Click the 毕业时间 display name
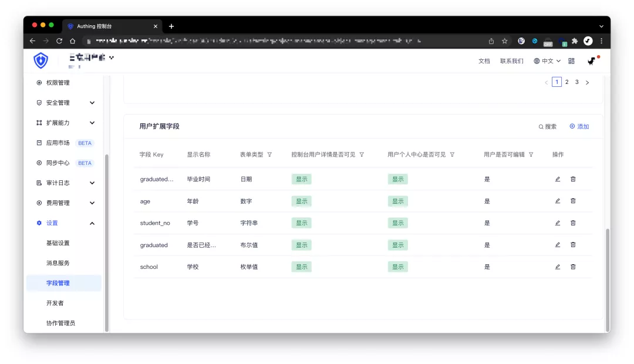The image size is (634, 364). tap(198, 179)
